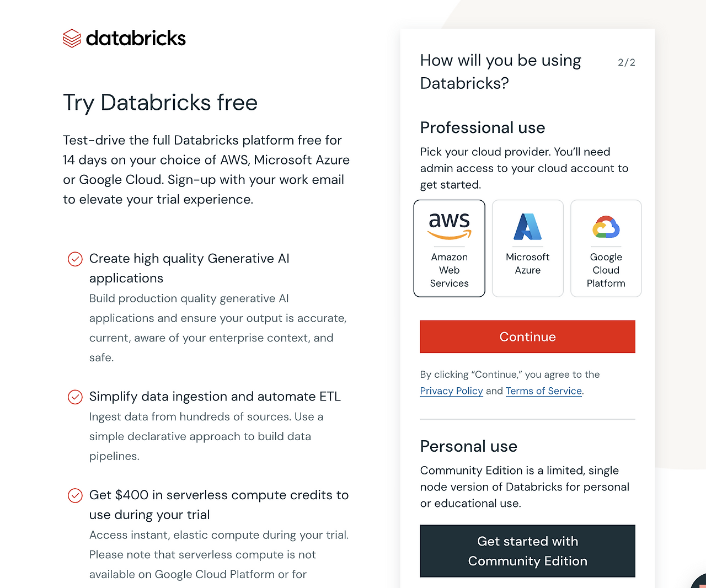Click the checkmark beside Simplify data ingestion
This screenshot has width=706, height=588.
[75, 397]
